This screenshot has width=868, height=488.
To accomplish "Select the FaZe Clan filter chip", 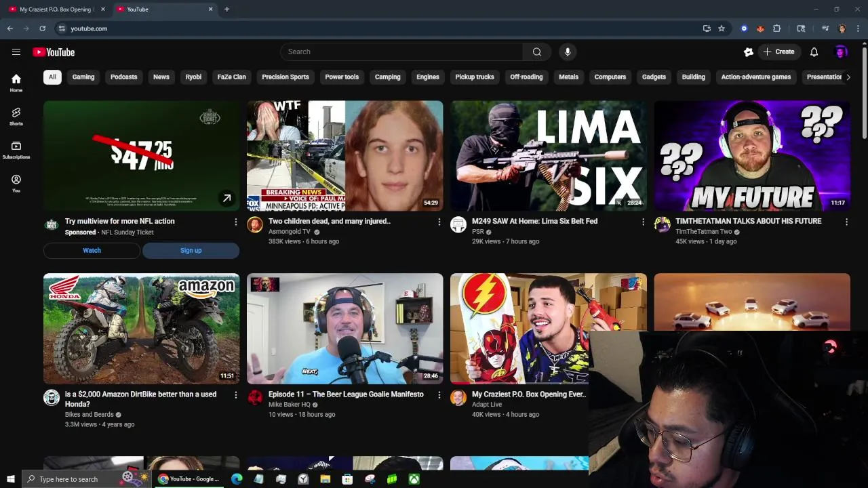I will coord(231,77).
